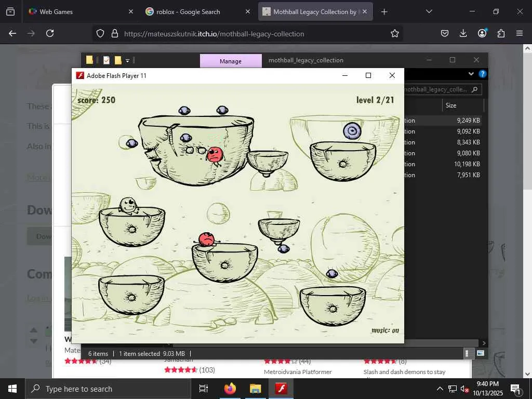Click the score: 250 text
Image resolution: width=532 pixels, height=399 pixels.
[x=96, y=100]
